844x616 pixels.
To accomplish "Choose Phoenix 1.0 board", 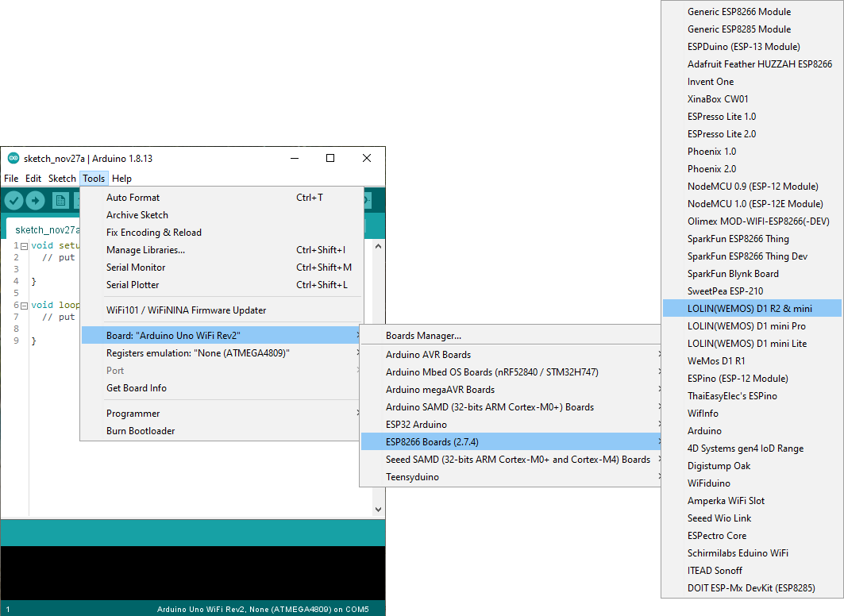I will (x=752, y=151).
